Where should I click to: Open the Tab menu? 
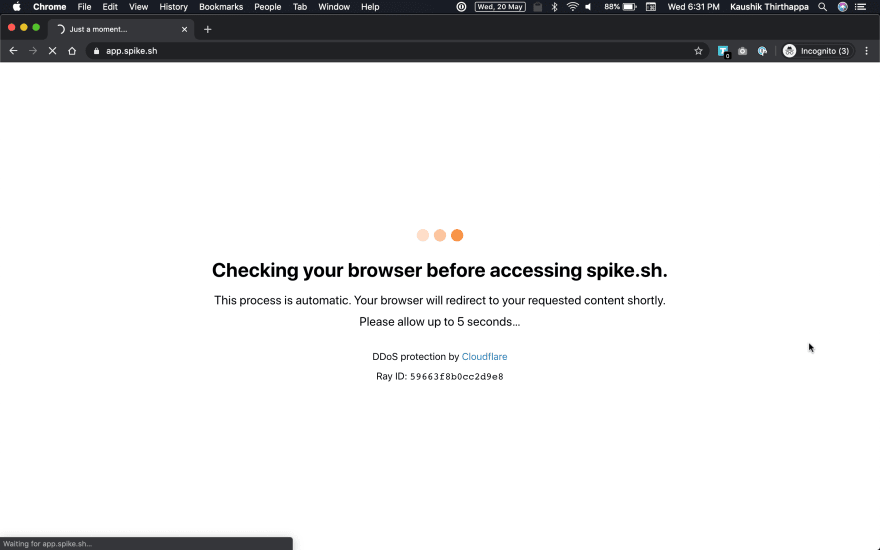coord(300,7)
